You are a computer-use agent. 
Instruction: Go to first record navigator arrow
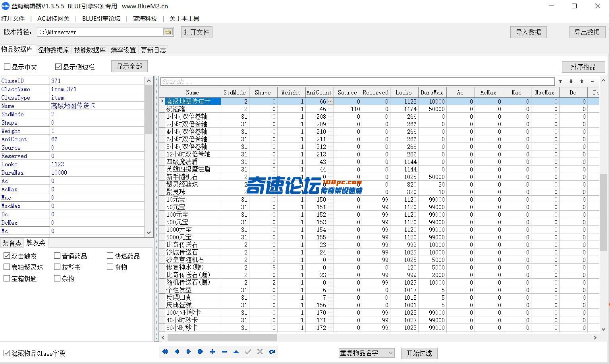coord(165,352)
